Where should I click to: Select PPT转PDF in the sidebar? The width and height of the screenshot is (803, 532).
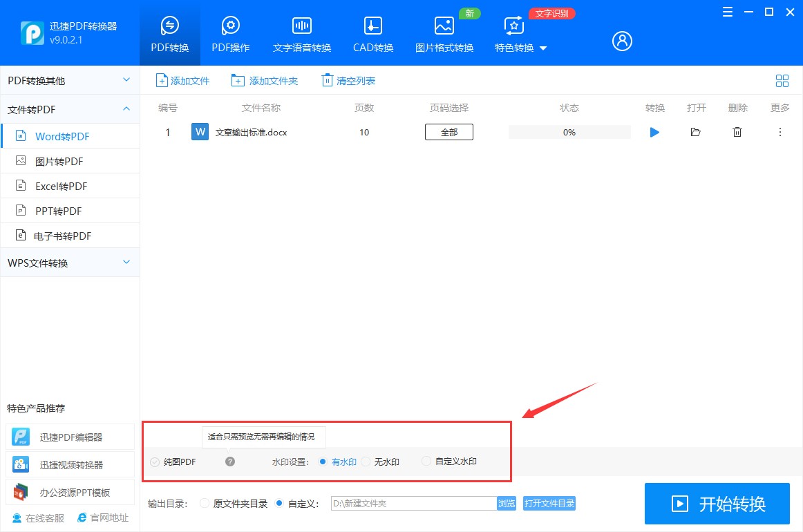click(70, 211)
